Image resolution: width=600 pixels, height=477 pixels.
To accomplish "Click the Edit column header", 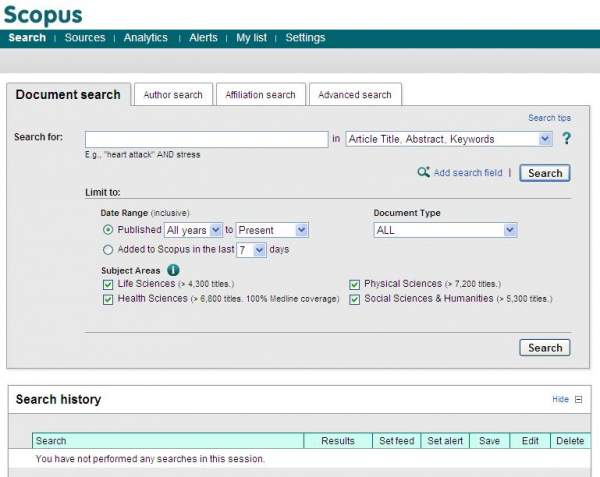I will tap(530, 441).
